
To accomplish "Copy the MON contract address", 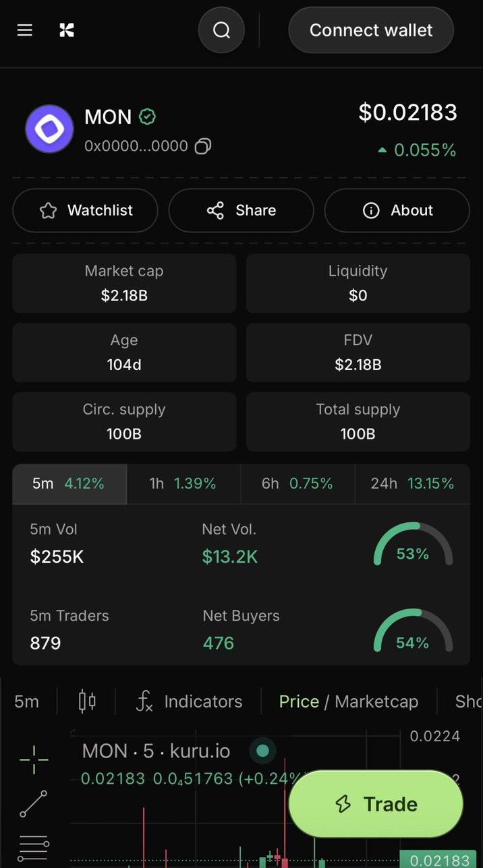I will point(203,146).
